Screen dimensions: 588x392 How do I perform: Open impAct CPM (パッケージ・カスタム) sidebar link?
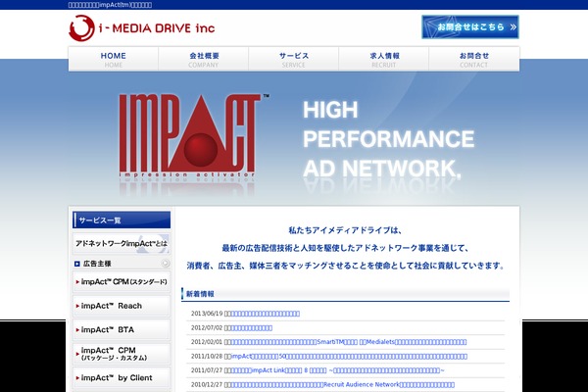pyautogui.click(x=122, y=354)
